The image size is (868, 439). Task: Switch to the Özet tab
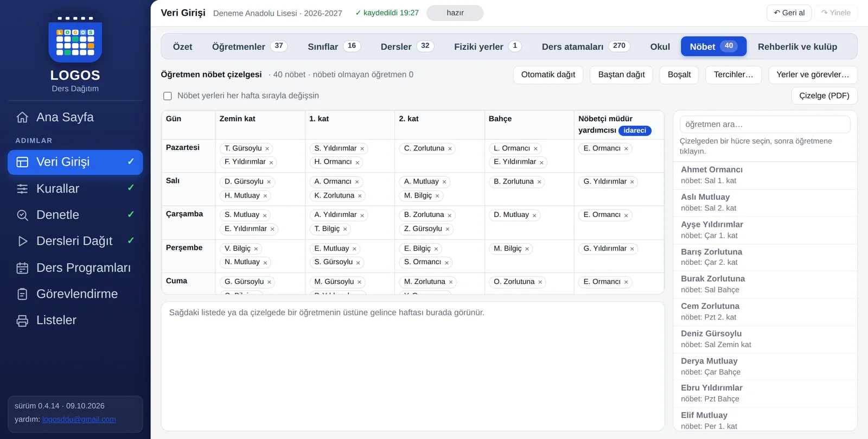(x=183, y=47)
